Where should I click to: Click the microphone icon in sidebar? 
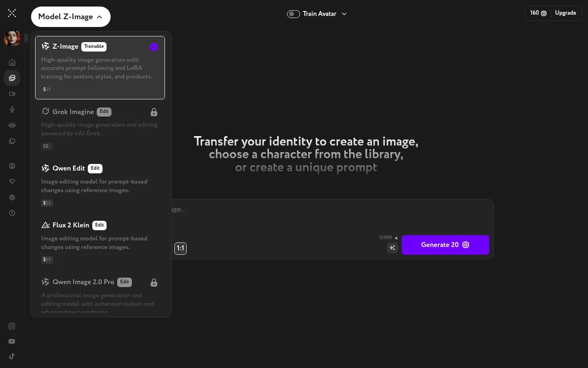click(12, 110)
